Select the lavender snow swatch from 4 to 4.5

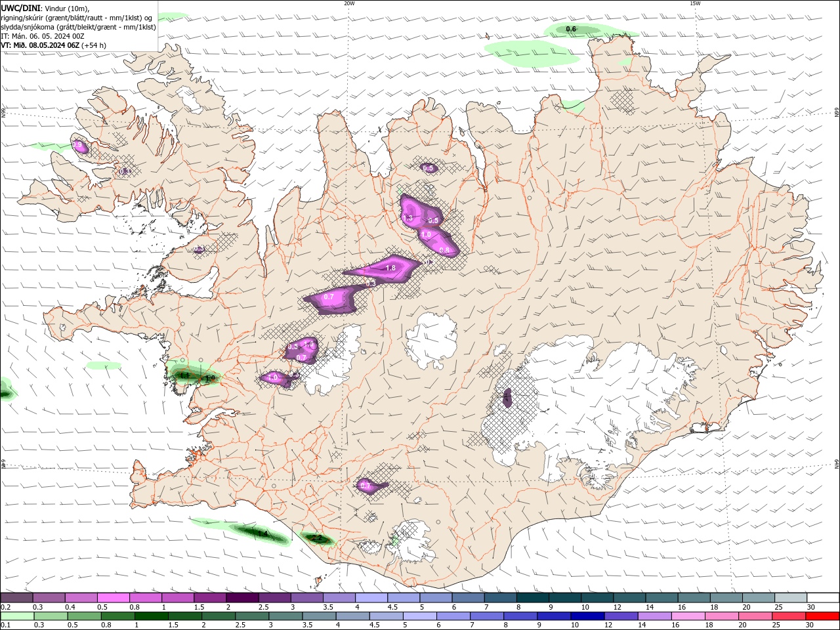(x=371, y=597)
